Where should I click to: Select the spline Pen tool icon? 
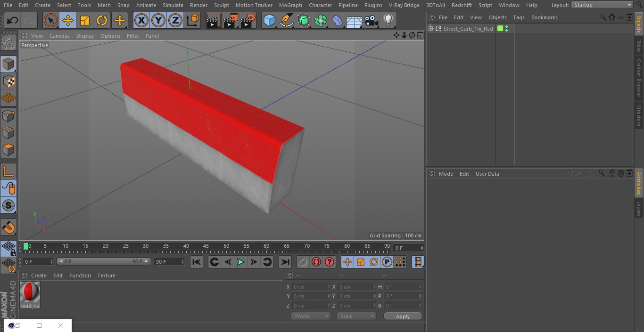point(286,21)
